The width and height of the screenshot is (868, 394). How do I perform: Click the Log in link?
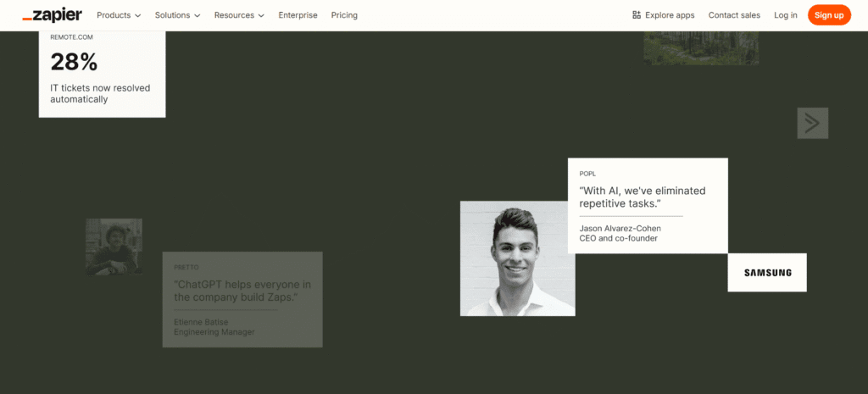click(x=786, y=15)
